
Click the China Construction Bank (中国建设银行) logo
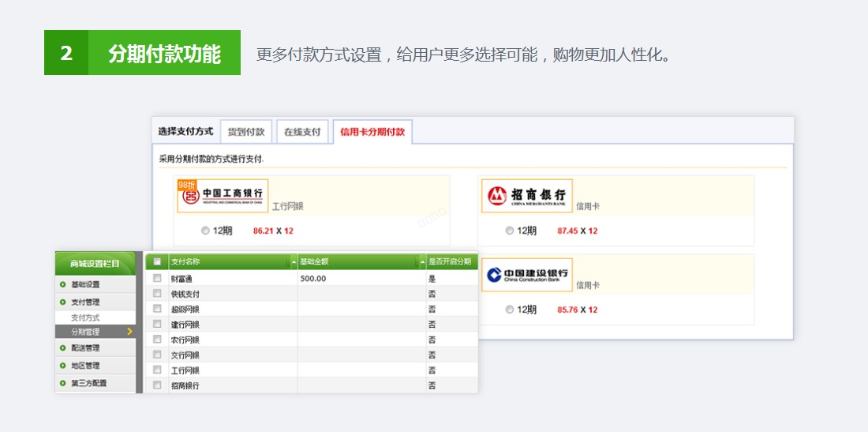526,275
